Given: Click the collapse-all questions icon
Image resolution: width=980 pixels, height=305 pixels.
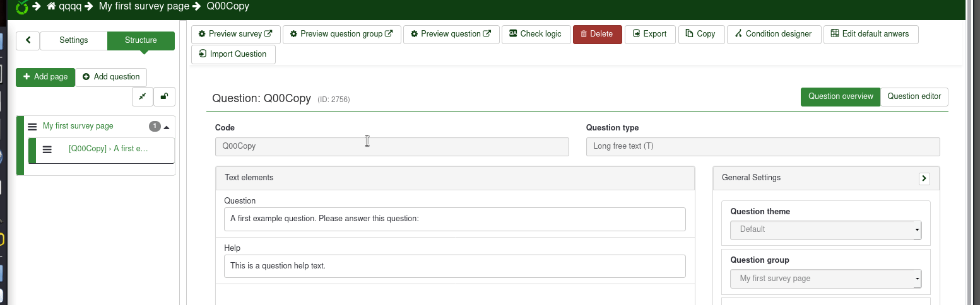Looking at the screenshot, I should click(143, 96).
